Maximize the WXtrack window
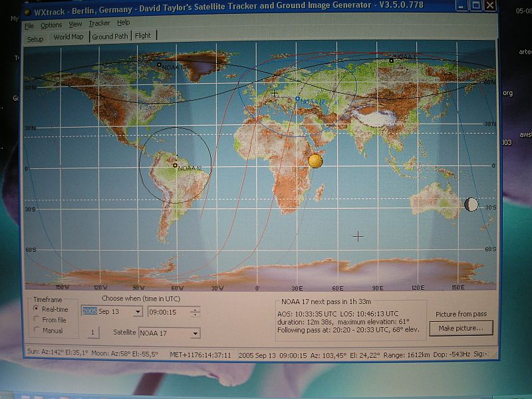 (475, 5)
